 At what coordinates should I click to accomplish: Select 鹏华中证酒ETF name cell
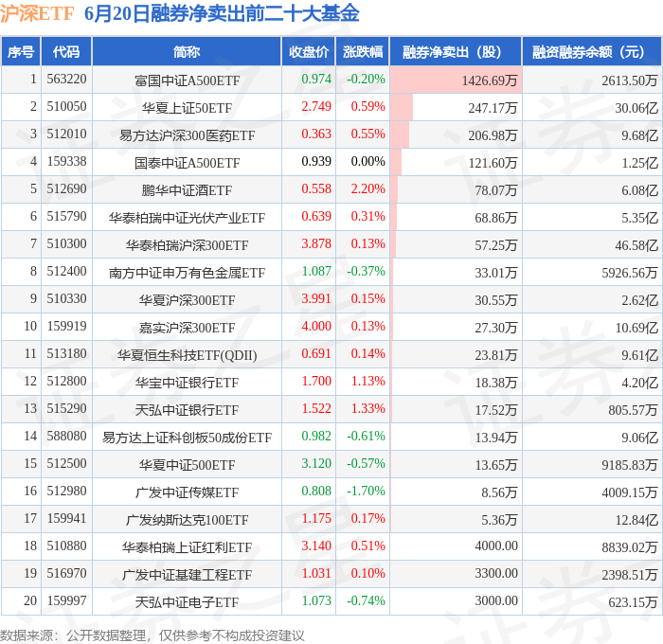coord(187,190)
